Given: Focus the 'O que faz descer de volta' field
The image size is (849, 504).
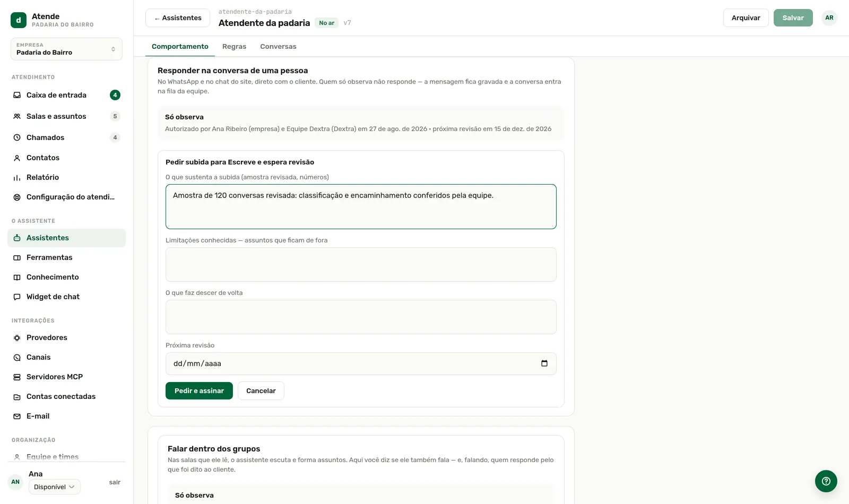Looking at the screenshot, I should pyautogui.click(x=361, y=317).
